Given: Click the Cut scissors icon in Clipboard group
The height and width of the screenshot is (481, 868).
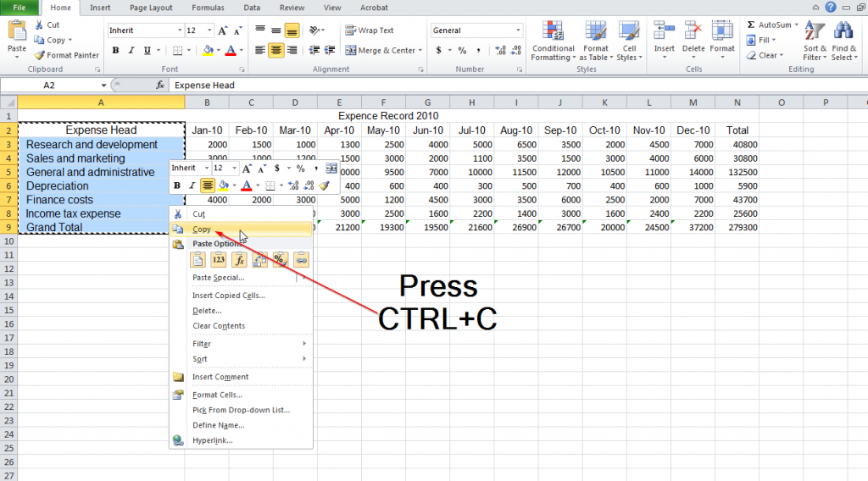Looking at the screenshot, I should pyautogui.click(x=39, y=25).
